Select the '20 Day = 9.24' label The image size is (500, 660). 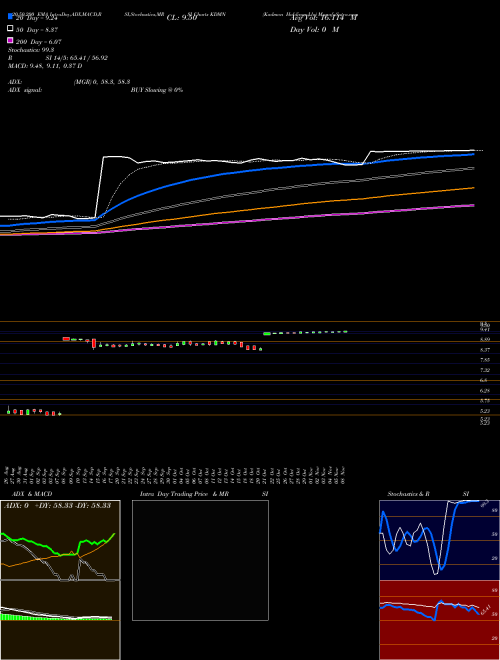point(36,19)
